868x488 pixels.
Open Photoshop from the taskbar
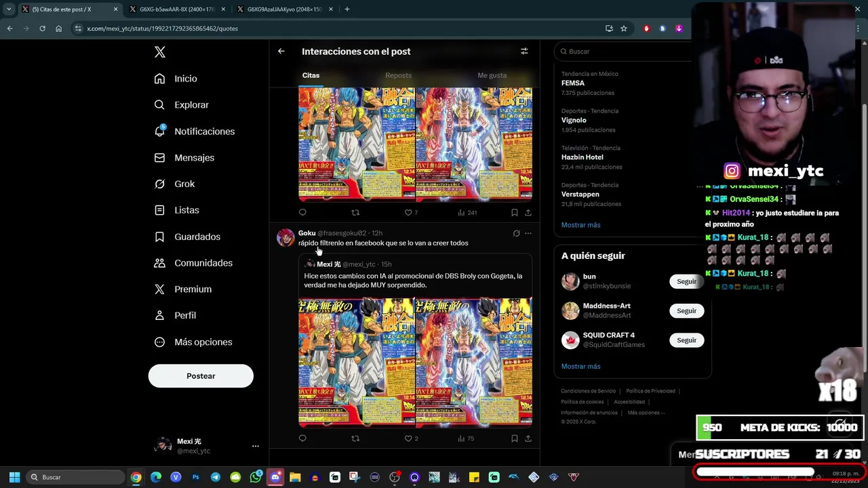point(196,477)
